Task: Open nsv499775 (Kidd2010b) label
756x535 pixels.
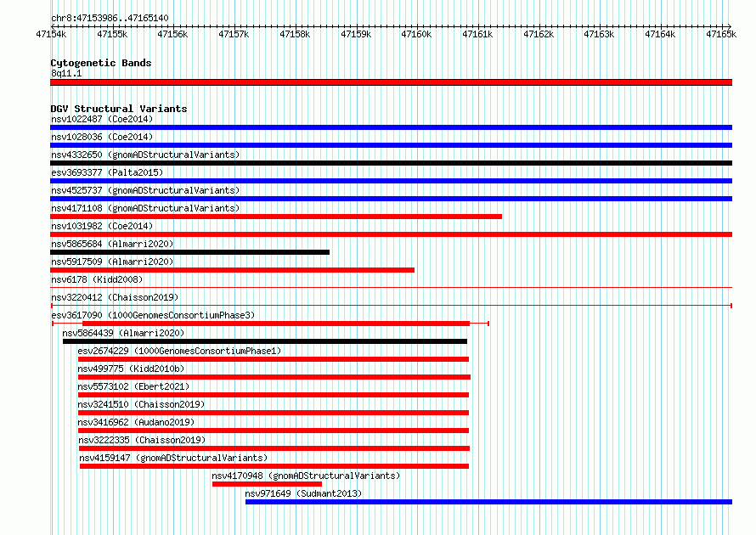Action: [x=131, y=369]
